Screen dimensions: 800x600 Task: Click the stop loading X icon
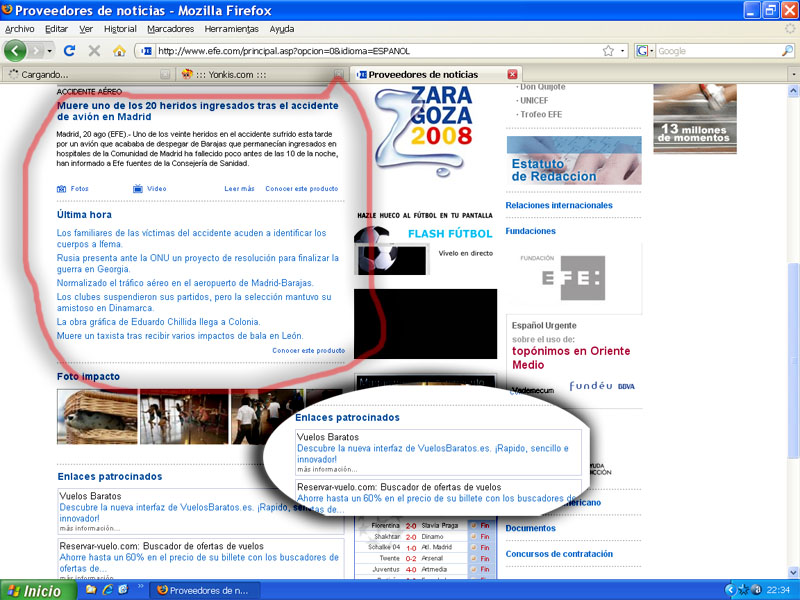pyautogui.click(x=94, y=50)
